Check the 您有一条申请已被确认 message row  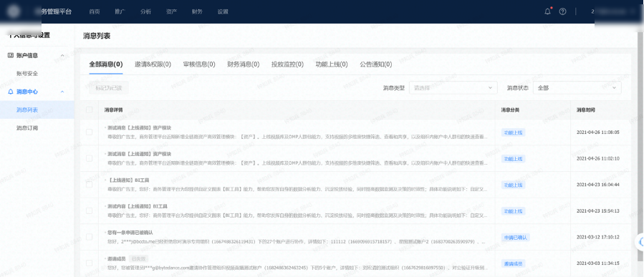point(89,237)
